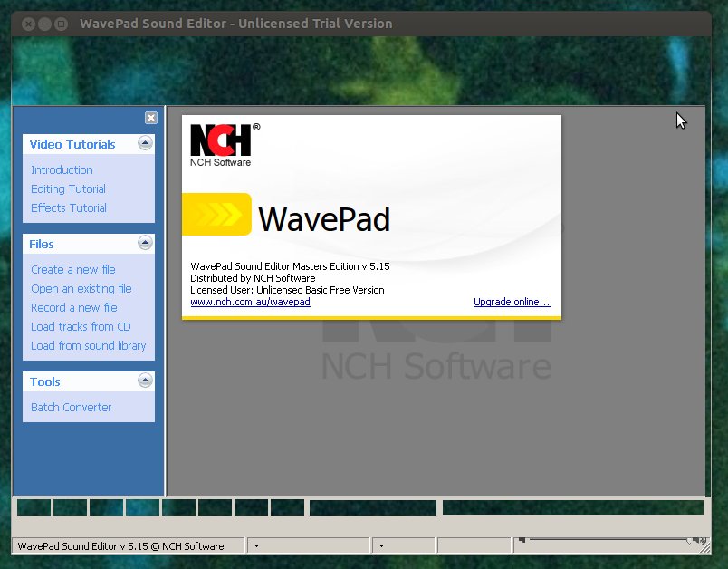Screen dimensions: 728x569
Task: Select Record a new file
Action: pyautogui.click(x=74, y=308)
